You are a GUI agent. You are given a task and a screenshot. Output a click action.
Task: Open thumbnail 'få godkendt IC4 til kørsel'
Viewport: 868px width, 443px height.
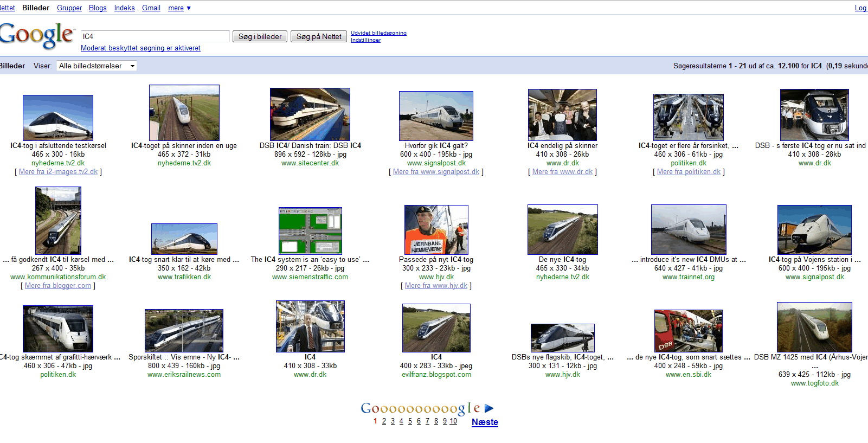[x=58, y=221]
